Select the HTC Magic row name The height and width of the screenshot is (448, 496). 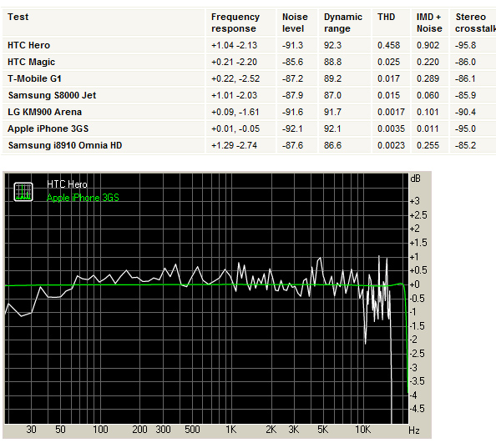(32, 62)
